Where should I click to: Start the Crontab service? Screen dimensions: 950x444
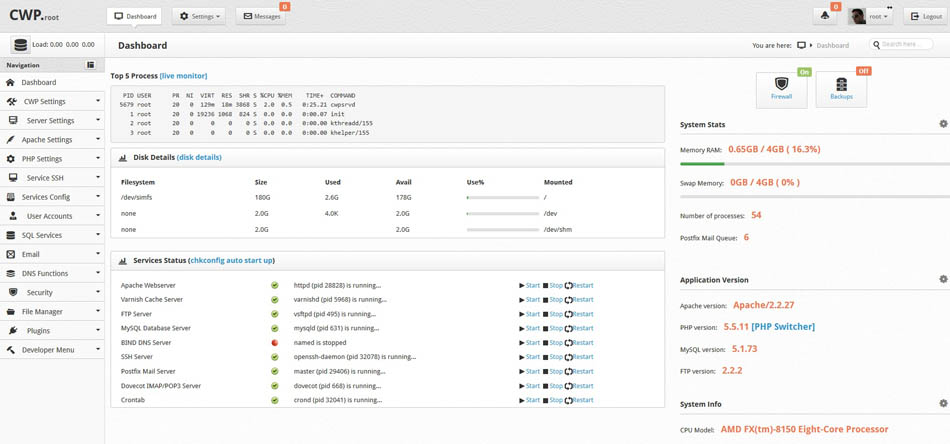pyautogui.click(x=530, y=400)
